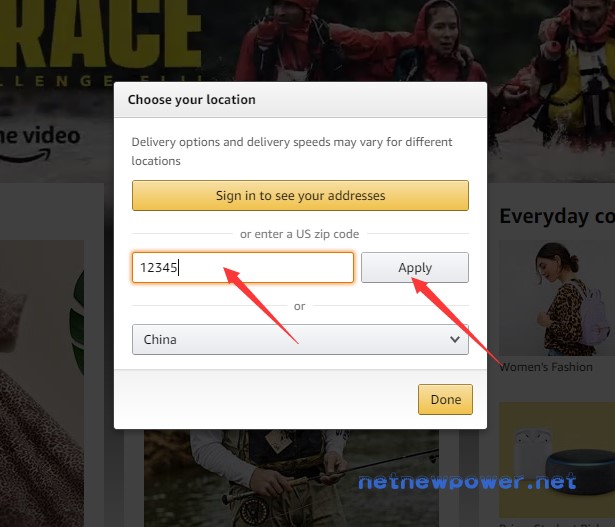Click the prime video logo text

[40, 136]
